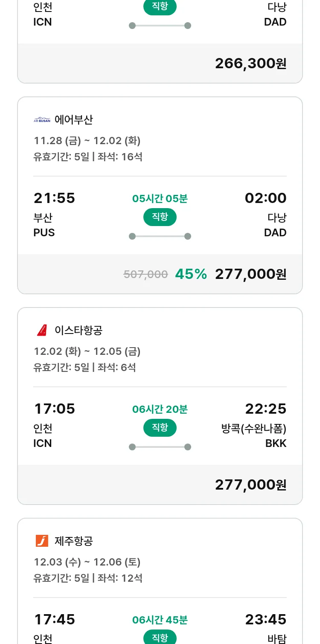320x644 pixels.
Task: Click the 방콕(수완나폼) destination label
Action: [253, 428]
